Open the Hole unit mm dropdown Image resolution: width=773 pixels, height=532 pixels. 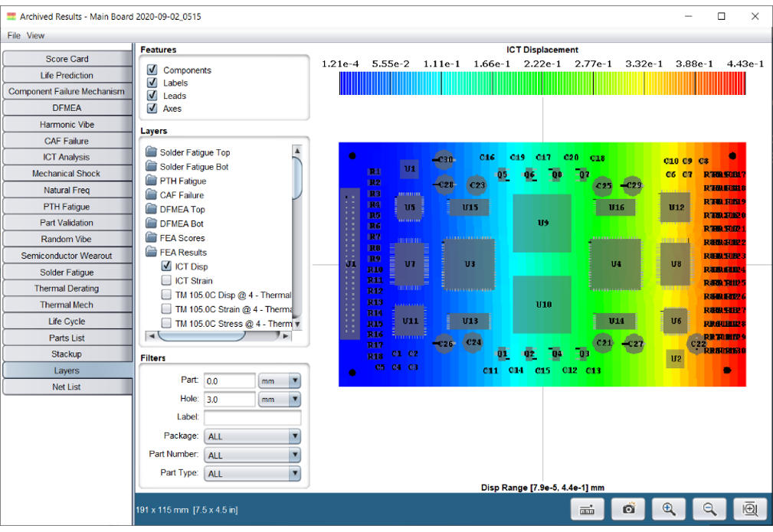tap(280, 400)
